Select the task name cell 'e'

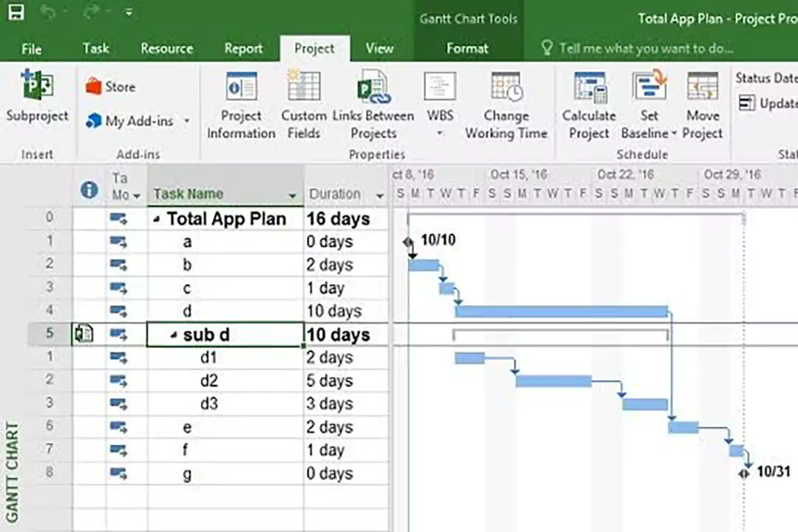pos(225,427)
